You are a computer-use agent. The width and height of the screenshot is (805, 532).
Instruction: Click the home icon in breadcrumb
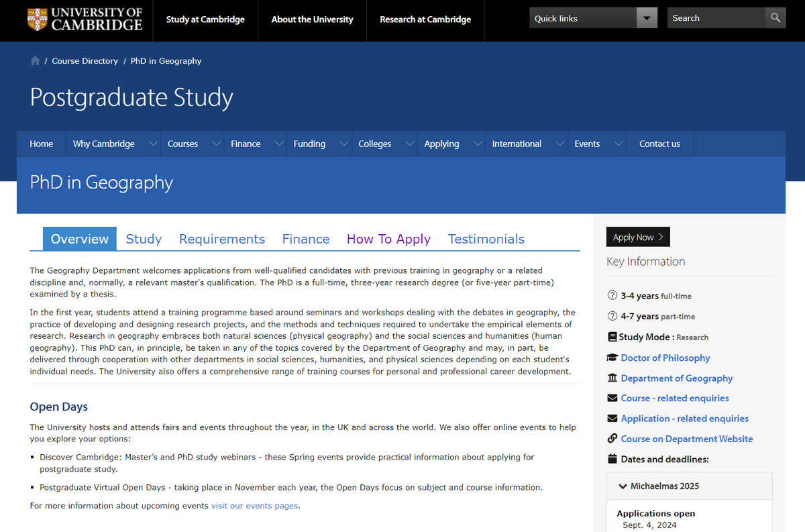[x=35, y=61]
